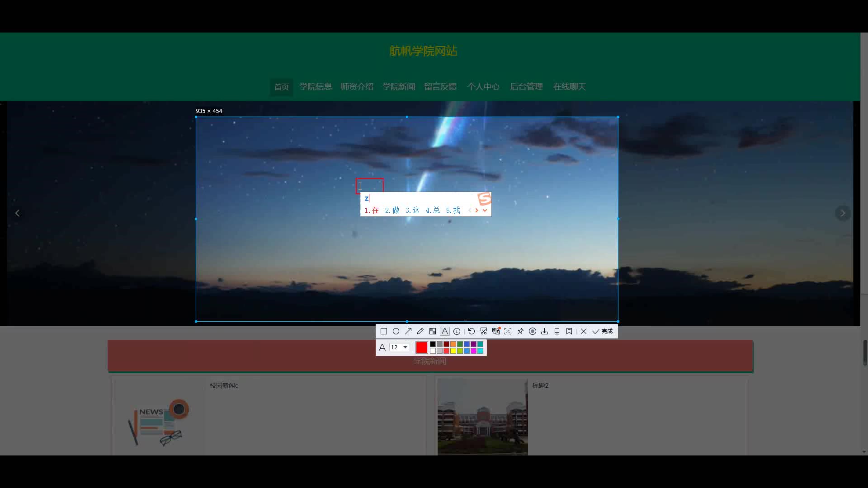Go to next IME candidate page

tap(477, 210)
